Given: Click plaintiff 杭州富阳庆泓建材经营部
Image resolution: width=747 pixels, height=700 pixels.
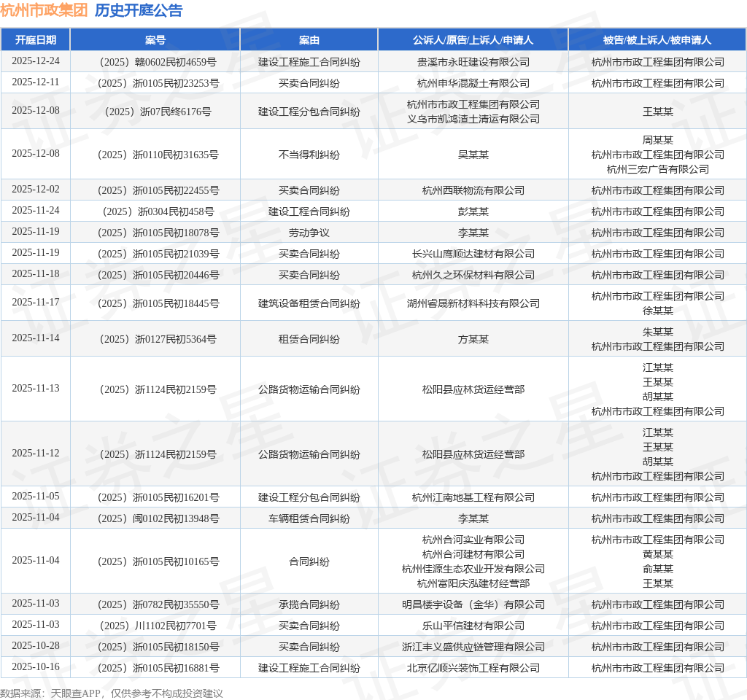Looking at the screenshot, I should click(473, 583).
